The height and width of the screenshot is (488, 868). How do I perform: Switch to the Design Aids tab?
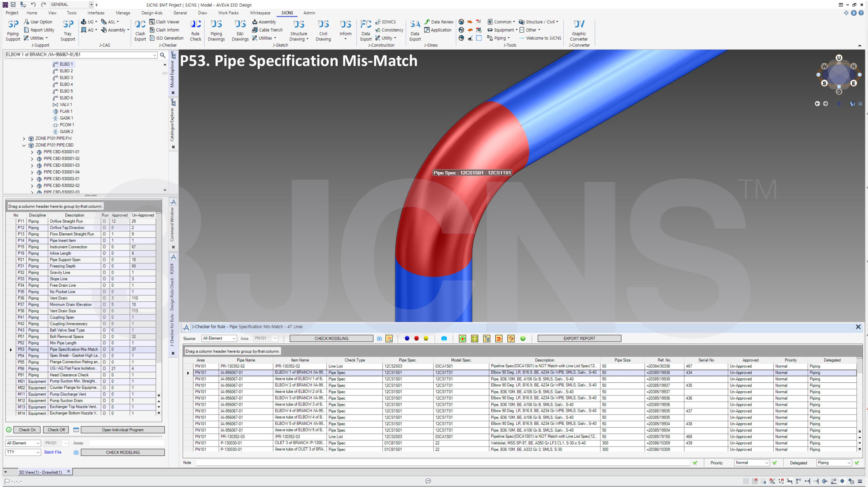pyautogui.click(x=152, y=13)
